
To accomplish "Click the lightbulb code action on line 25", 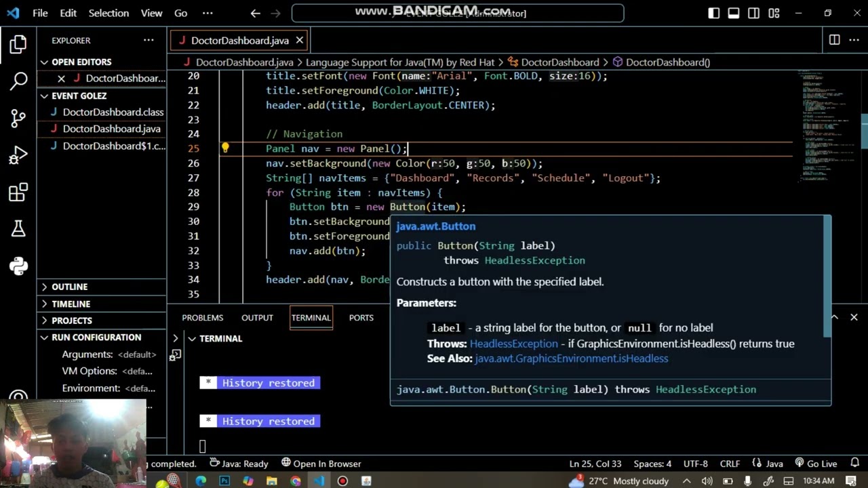I will pos(225,148).
